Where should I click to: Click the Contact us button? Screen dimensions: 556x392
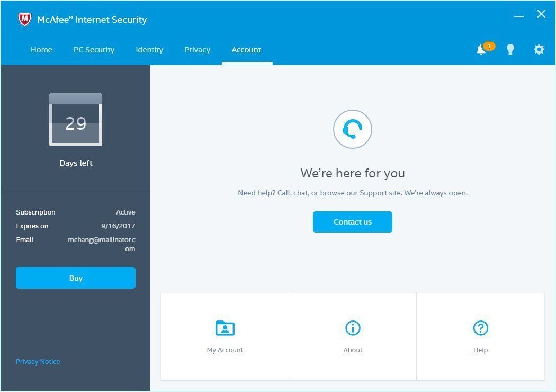pyautogui.click(x=353, y=222)
